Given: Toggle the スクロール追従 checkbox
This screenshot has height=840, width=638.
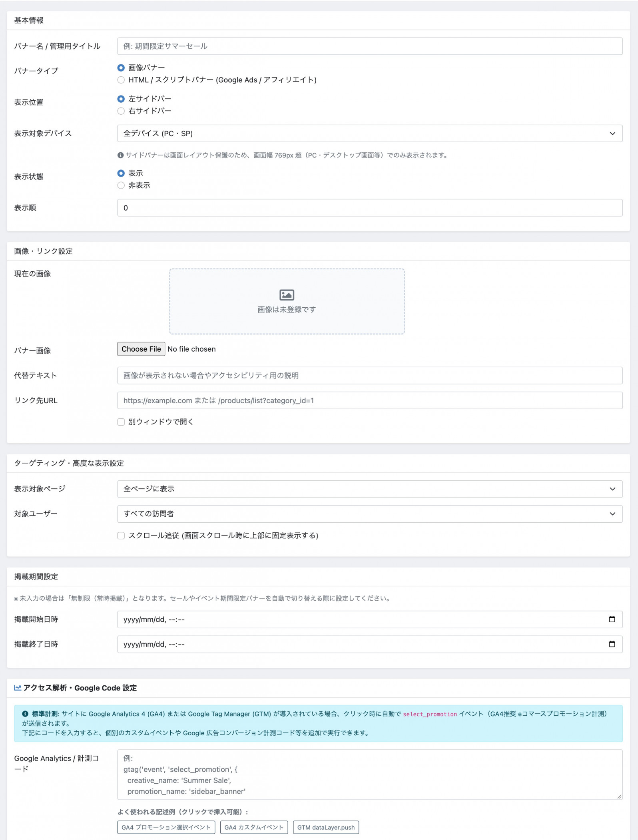Looking at the screenshot, I should 121,535.
